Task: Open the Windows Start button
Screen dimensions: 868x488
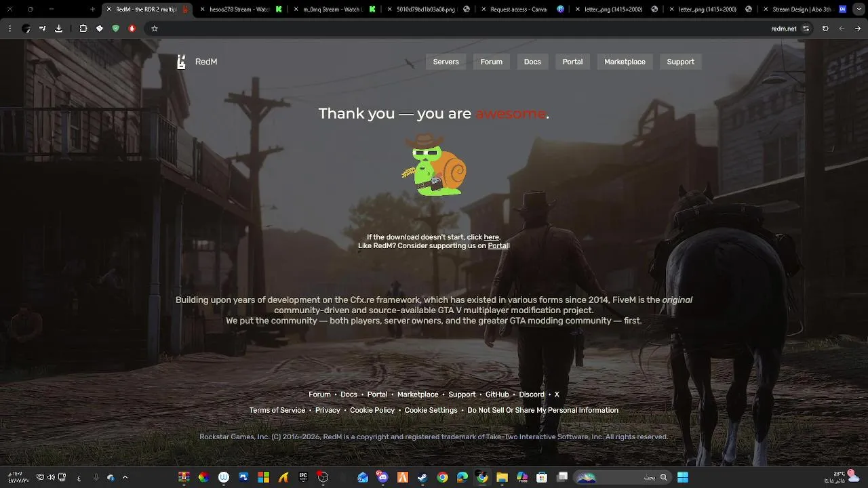Action: coord(683,477)
